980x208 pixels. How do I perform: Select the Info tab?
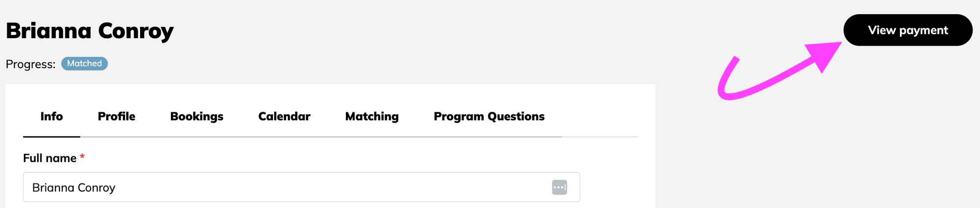click(51, 117)
